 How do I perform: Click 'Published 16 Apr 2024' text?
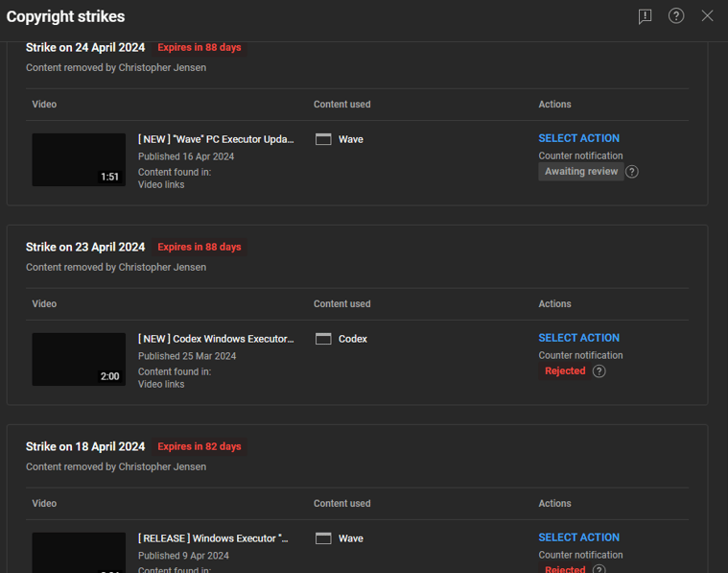(x=186, y=156)
